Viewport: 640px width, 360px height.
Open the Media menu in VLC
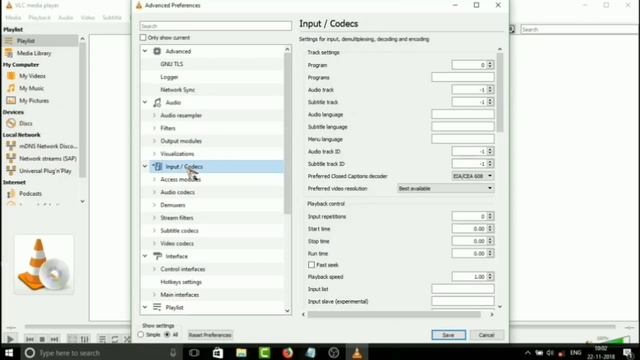[x=13, y=18]
